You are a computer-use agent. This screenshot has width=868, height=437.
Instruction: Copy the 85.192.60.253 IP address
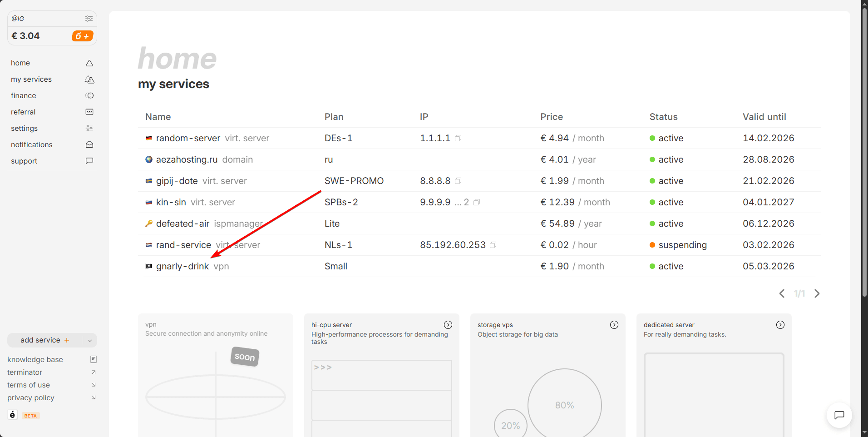(x=493, y=245)
